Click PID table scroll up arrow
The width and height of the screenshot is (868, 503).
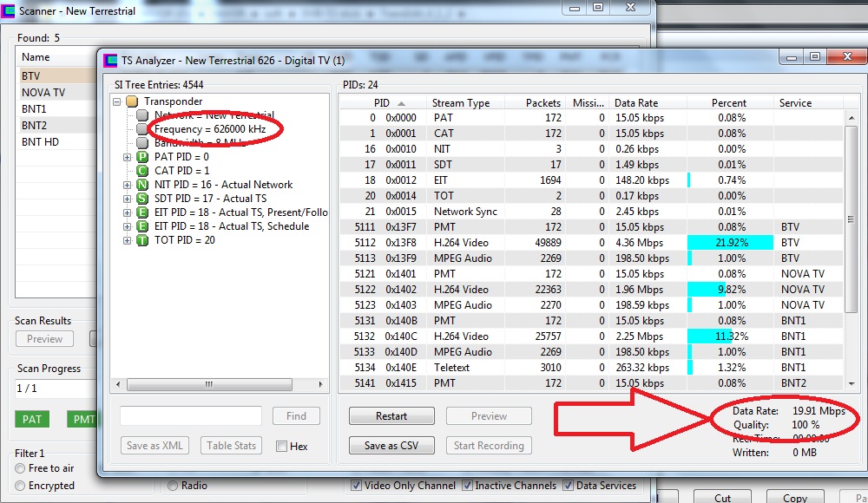tap(852, 118)
